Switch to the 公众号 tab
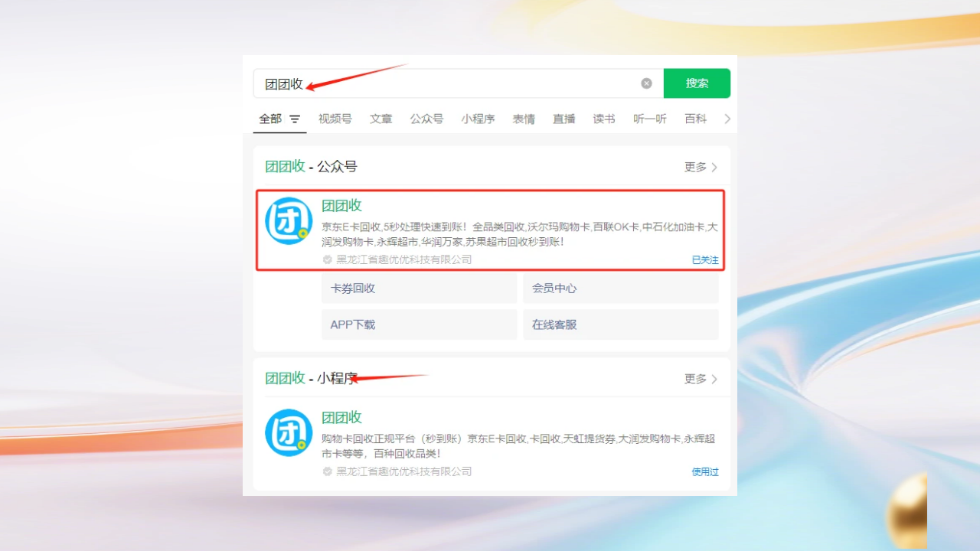The width and height of the screenshot is (980, 551). [x=426, y=119]
